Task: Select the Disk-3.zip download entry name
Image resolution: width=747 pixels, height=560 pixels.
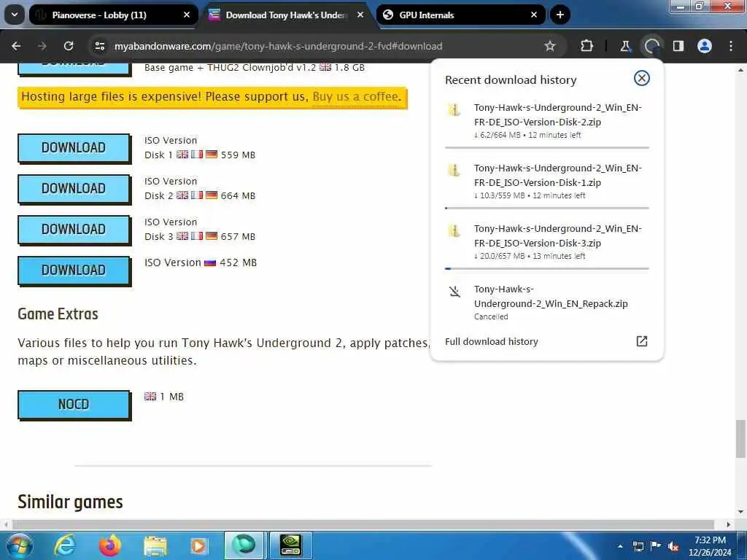Action: pyautogui.click(x=557, y=236)
